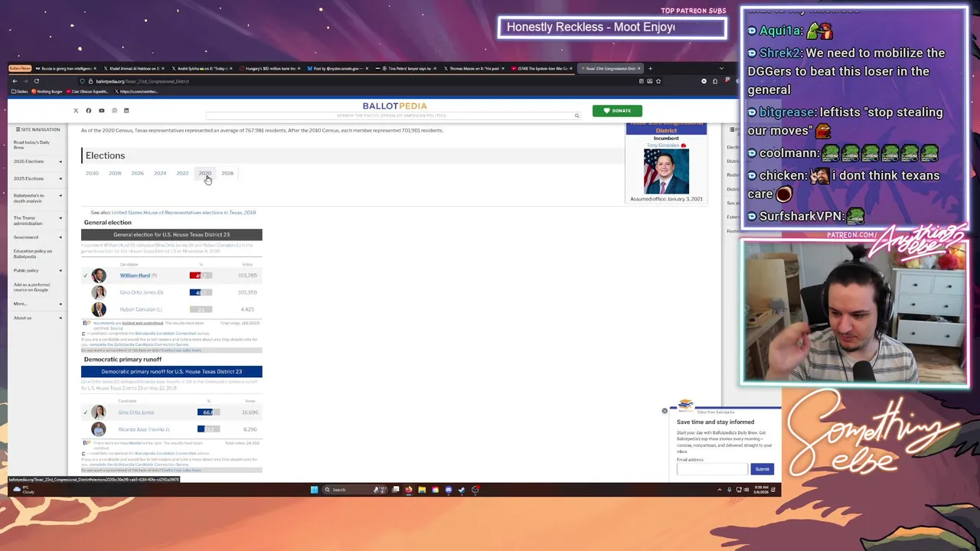Open the Windows Start menu
The width and height of the screenshot is (980, 551).
tap(314, 490)
